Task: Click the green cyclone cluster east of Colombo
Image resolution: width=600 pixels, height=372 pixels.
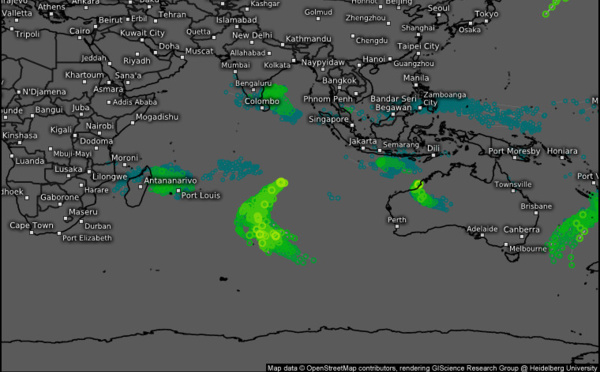Action: 280,101
